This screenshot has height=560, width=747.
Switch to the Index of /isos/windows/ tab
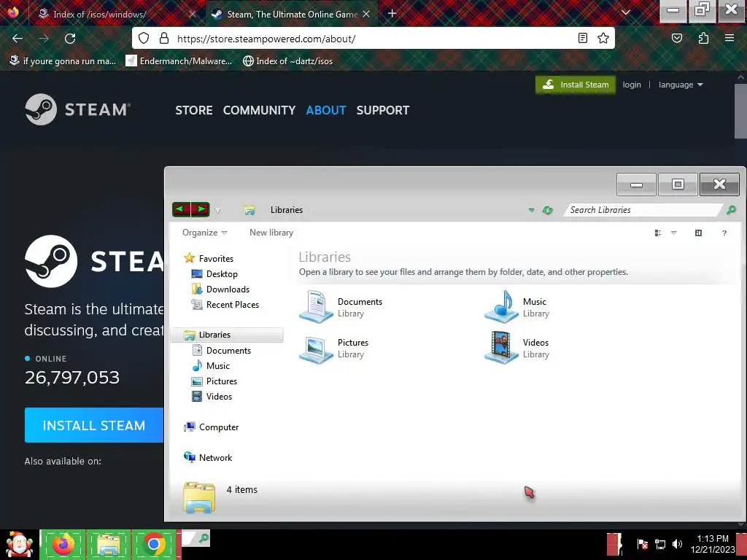click(x=116, y=15)
